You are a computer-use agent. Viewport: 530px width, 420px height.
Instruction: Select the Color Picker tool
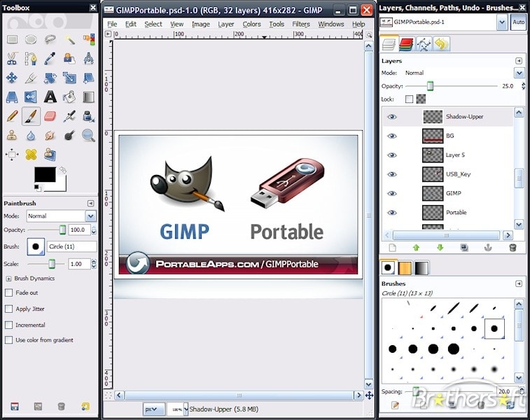point(50,59)
